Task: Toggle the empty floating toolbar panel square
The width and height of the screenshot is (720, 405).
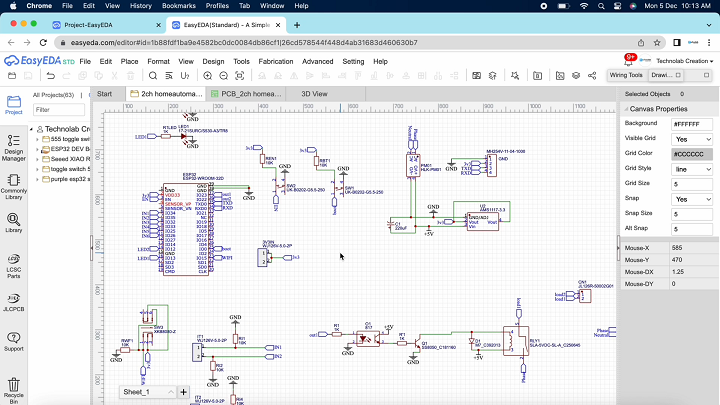Action: coord(706,75)
